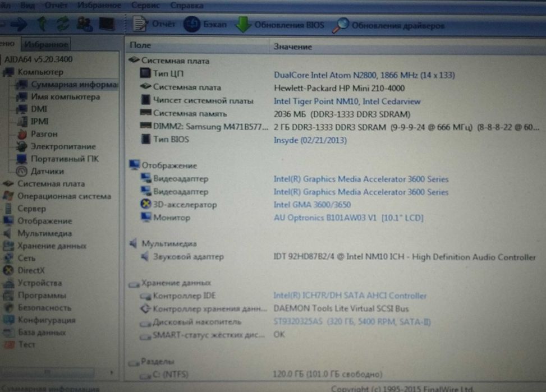Click the users toolbar icon

pos(85,24)
